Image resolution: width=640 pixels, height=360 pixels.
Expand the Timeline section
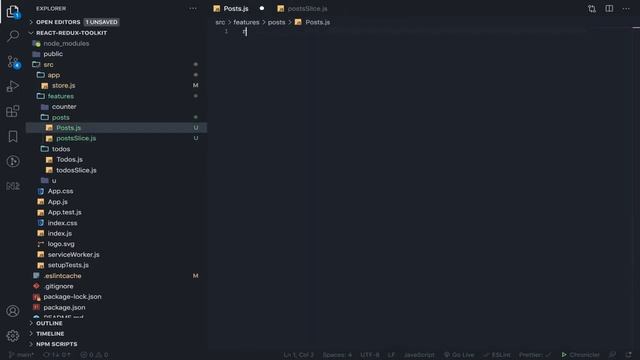(x=50, y=334)
